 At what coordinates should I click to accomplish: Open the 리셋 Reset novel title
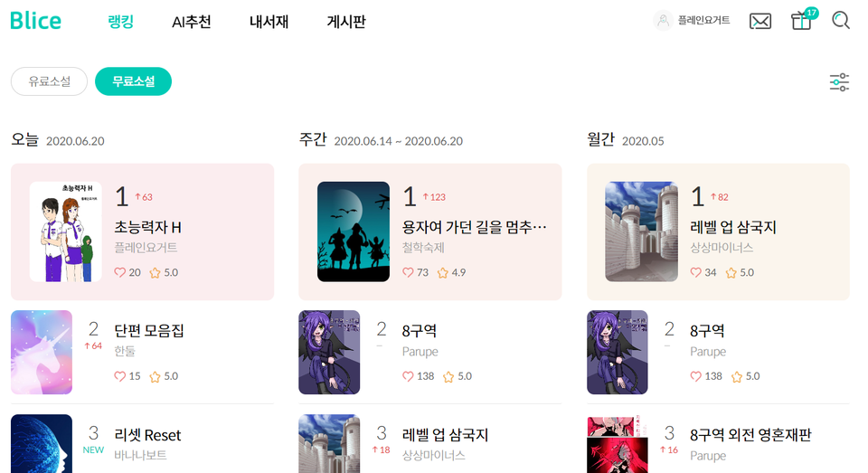pyautogui.click(x=147, y=435)
